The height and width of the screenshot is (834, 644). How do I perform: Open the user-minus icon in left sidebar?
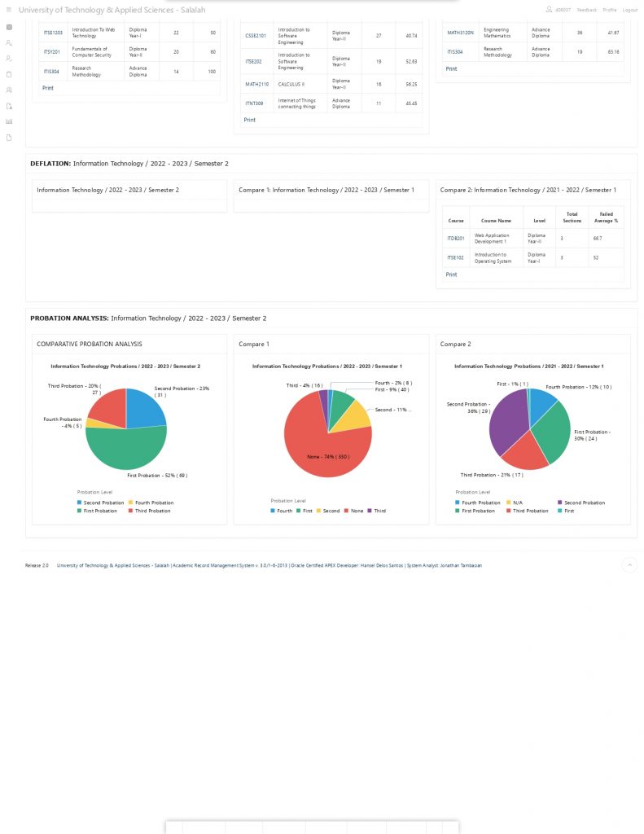tap(9, 59)
